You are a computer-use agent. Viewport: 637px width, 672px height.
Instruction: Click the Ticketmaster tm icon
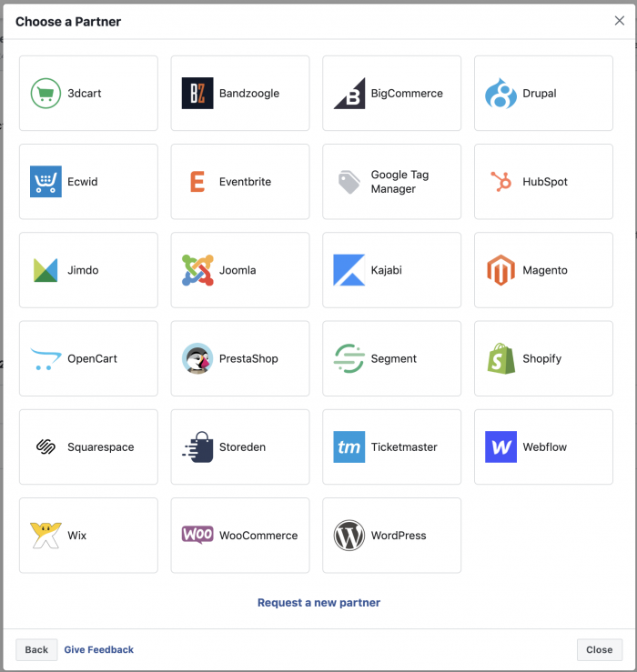349,447
